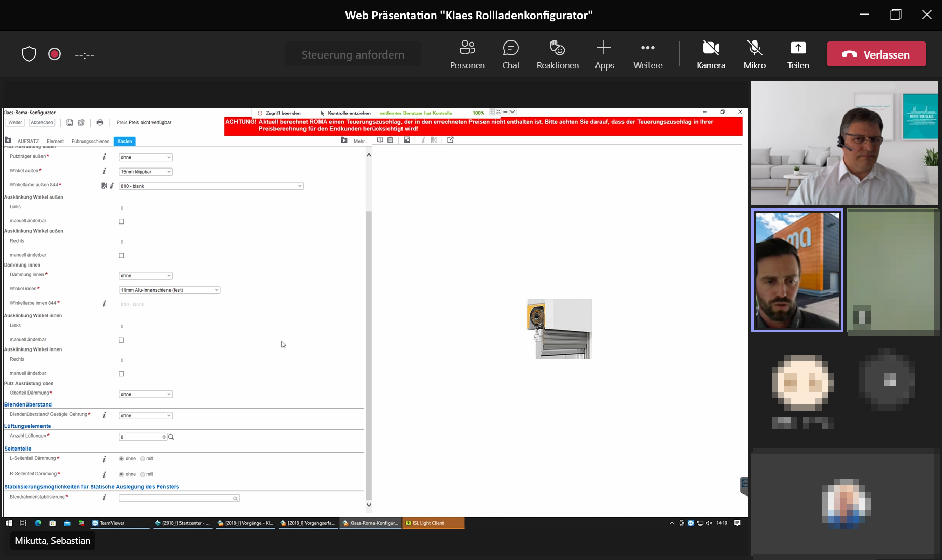Switch to the Führungsschienen tab
This screenshot has width=942, height=560.
(90, 141)
